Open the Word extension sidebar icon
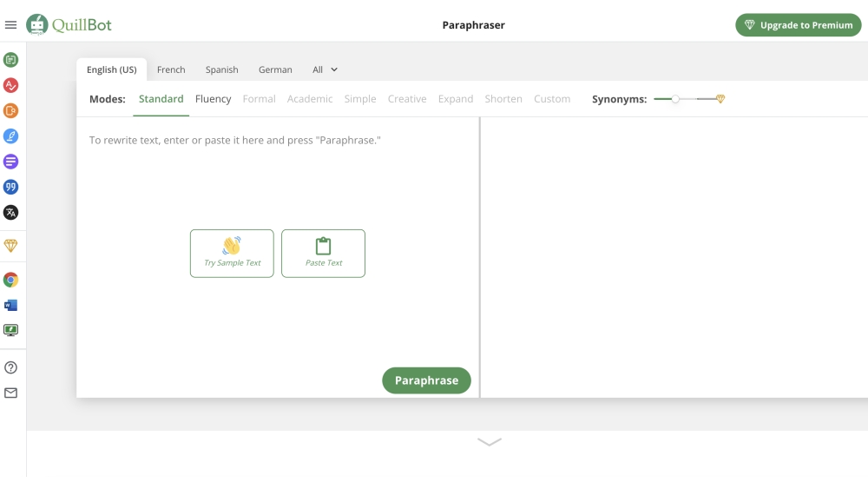868x489 pixels. [x=10, y=305]
